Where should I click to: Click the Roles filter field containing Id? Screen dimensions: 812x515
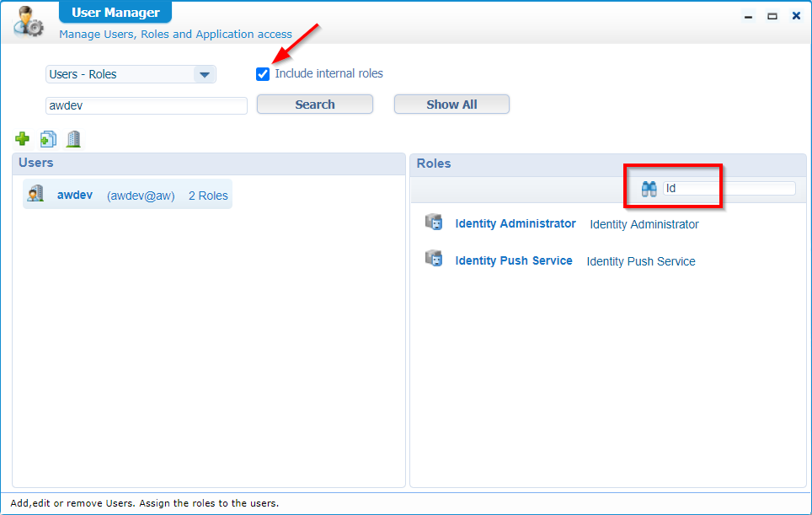tap(729, 188)
